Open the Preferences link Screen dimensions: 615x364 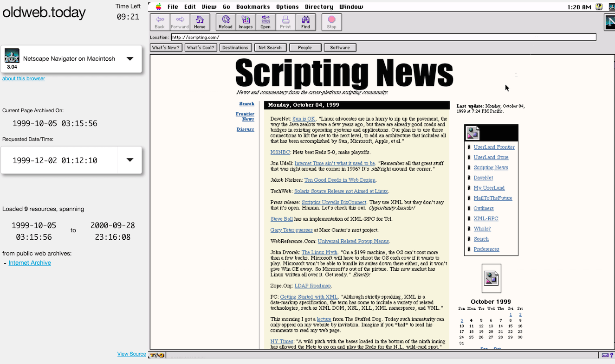coord(486,249)
